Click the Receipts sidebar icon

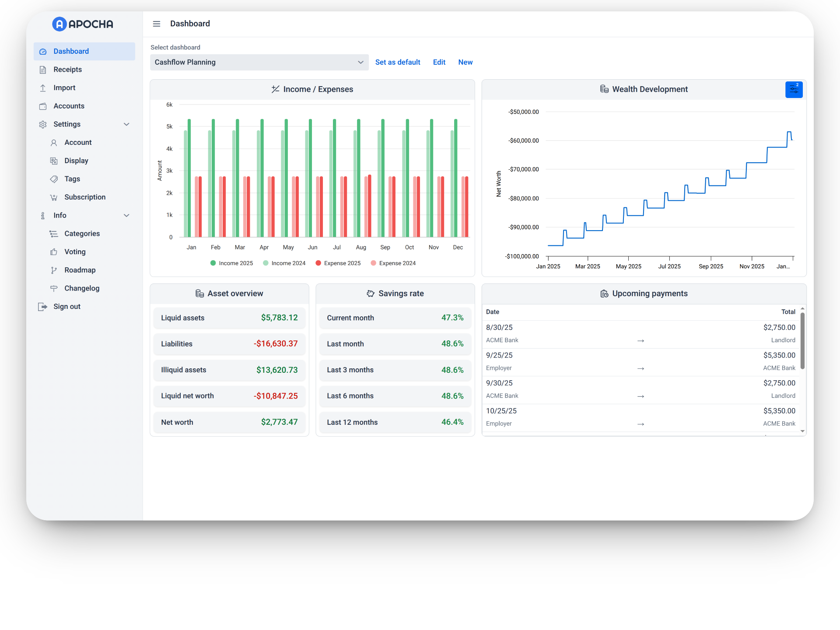(43, 70)
